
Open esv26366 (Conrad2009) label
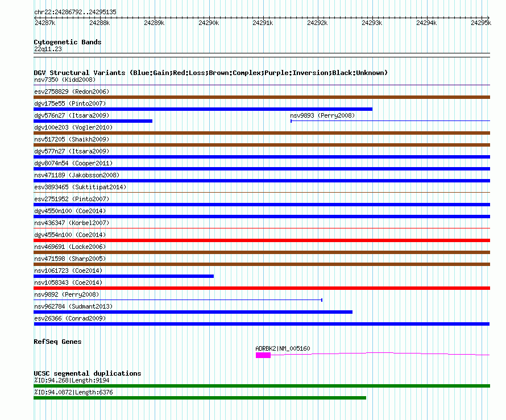coord(70,318)
